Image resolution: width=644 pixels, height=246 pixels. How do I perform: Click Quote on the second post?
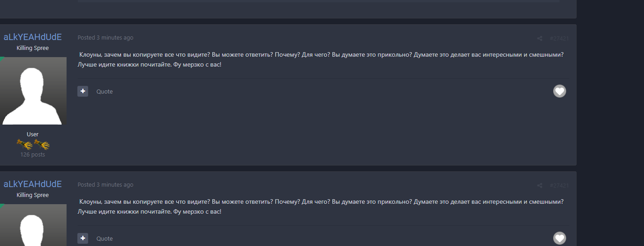[104, 239]
